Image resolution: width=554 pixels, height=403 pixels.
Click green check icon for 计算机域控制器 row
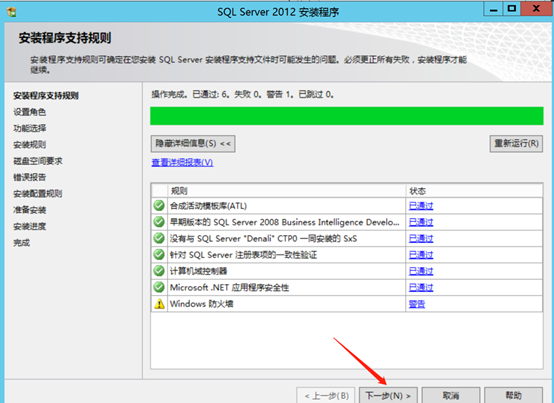click(x=159, y=271)
